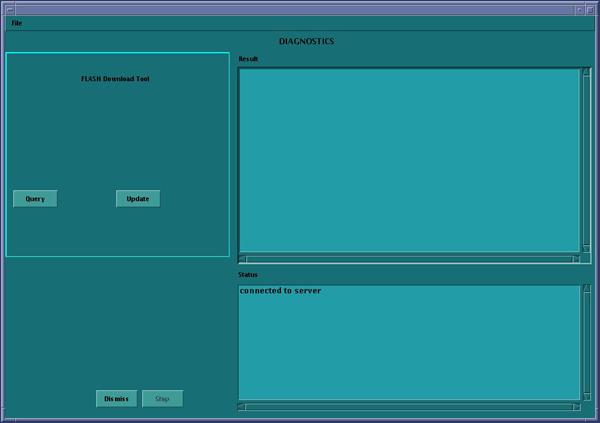Click the Status pane right scroll arrow
The height and width of the screenshot is (423, 600).
(x=576, y=407)
